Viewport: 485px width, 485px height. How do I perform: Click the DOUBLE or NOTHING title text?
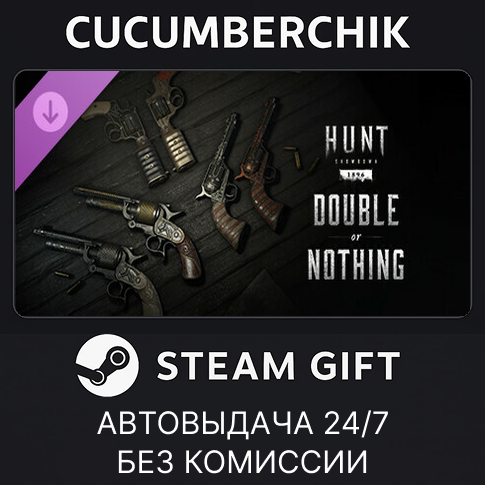356,237
